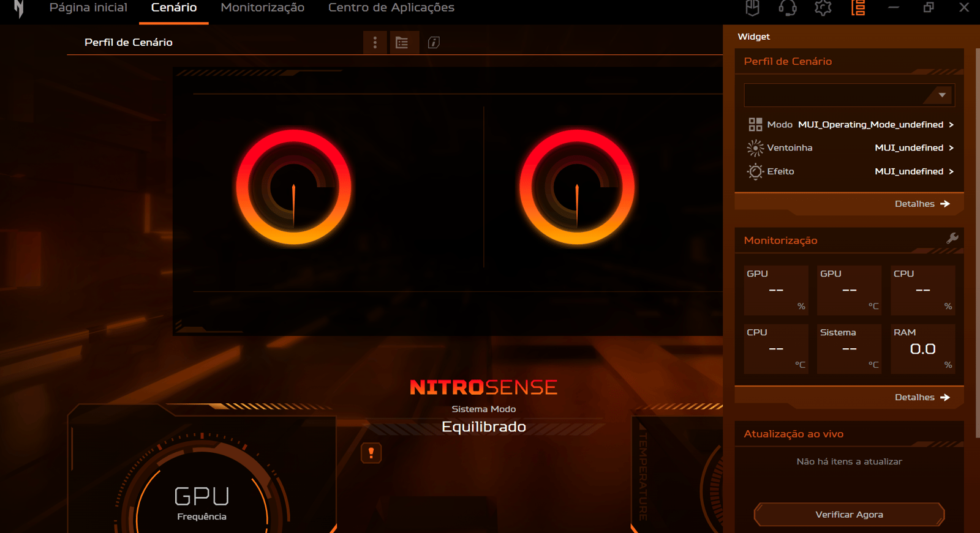Open Centro de Aplicações tab
The width and height of the screenshot is (980, 533).
391,8
